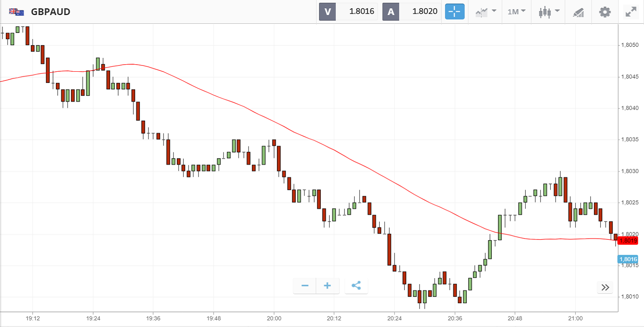Click the blue 1,8016 current price label
Screen dimensions: 644x327
628,259
